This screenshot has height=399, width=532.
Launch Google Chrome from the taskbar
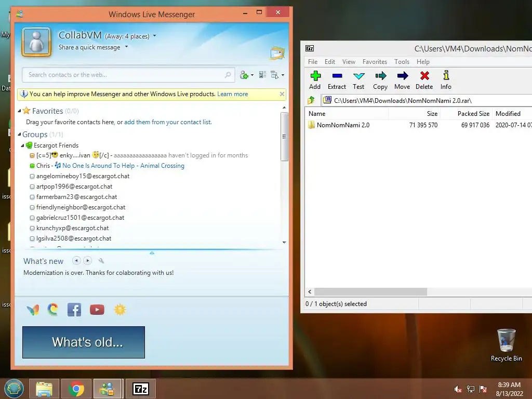pos(76,389)
